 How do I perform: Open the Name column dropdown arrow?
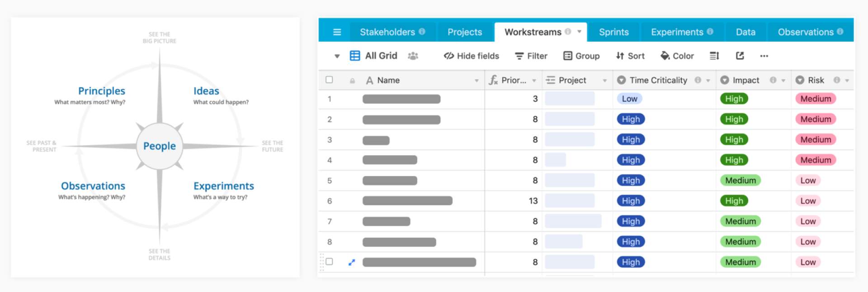(x=476, y=81)
